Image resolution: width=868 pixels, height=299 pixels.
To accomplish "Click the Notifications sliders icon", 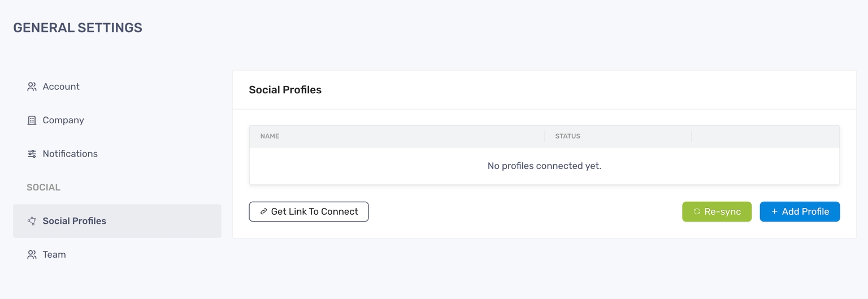I will [x=32, y=154].
